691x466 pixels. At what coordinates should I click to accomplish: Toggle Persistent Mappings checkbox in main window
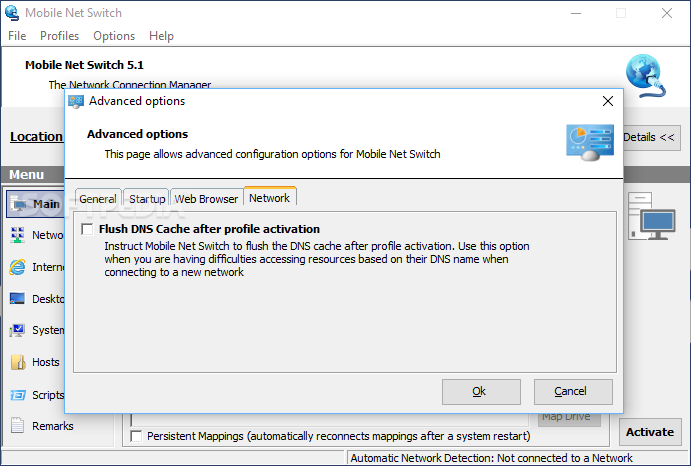136,436
